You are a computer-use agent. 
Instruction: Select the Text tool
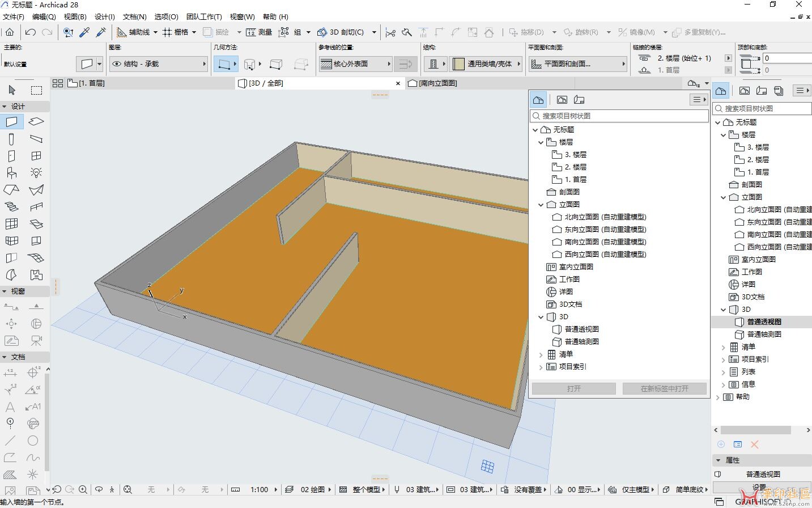tap(10, 407)
